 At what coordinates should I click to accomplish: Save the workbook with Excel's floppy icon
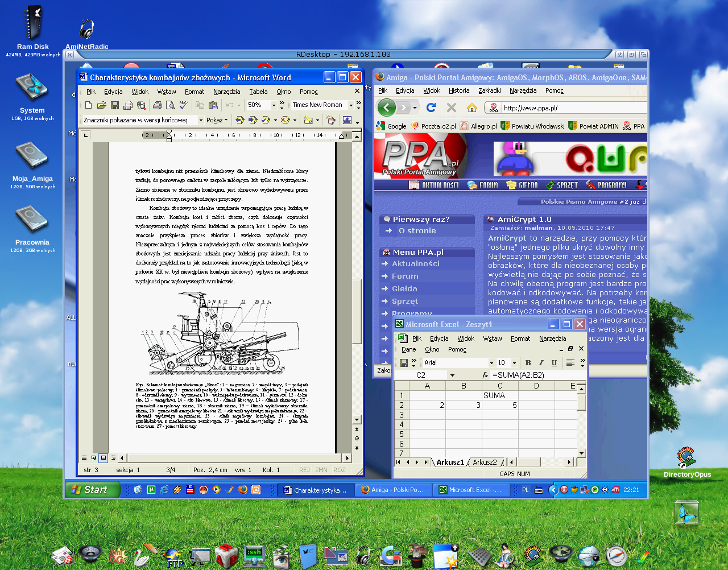[x=403, y=362]
